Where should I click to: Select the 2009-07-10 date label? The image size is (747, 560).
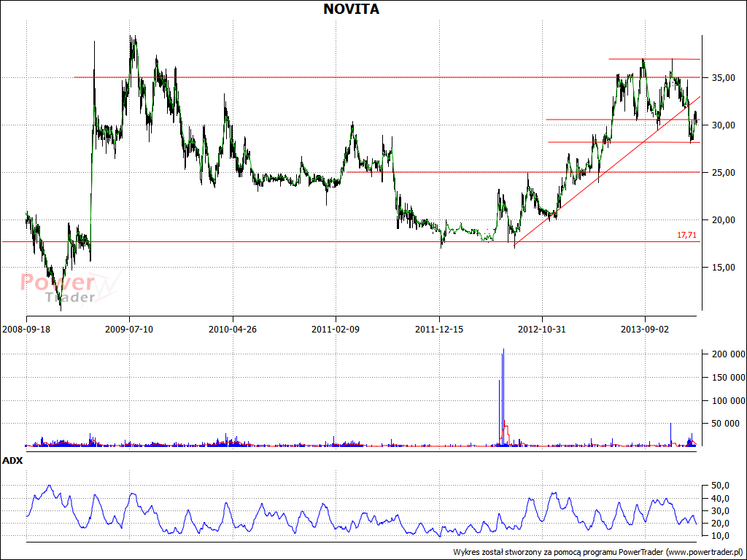pyautogui.click(x=129, y=329)
